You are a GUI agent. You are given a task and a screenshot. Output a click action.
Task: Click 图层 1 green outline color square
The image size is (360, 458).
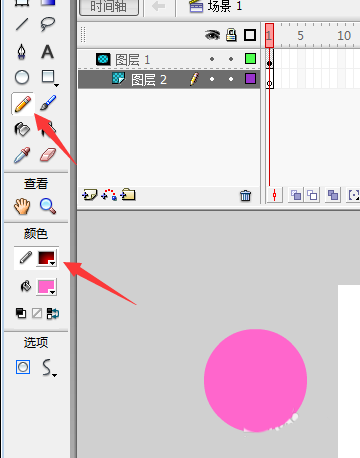tap(250, 59)
